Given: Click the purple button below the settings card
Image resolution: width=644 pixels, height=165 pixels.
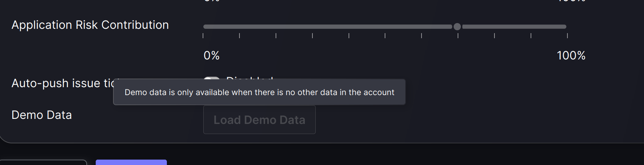Looking at the screenshot, I should (x=131, y=162).
